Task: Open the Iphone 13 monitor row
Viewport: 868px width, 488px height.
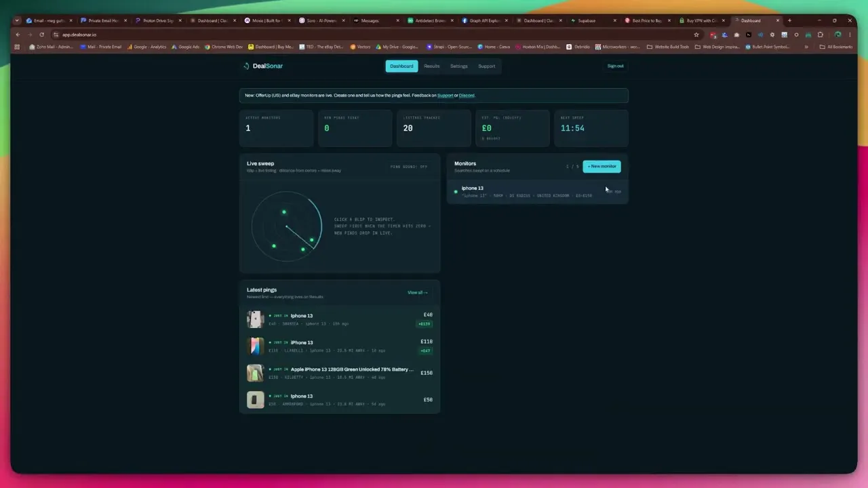Action: (538, 192)
